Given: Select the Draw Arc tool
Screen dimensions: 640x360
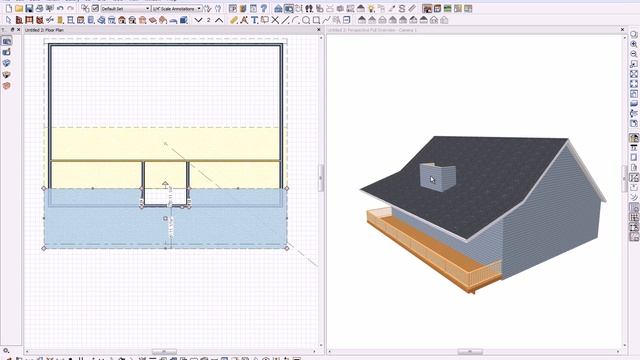Looking at the screenshot, I should click(x=296, y=20).
